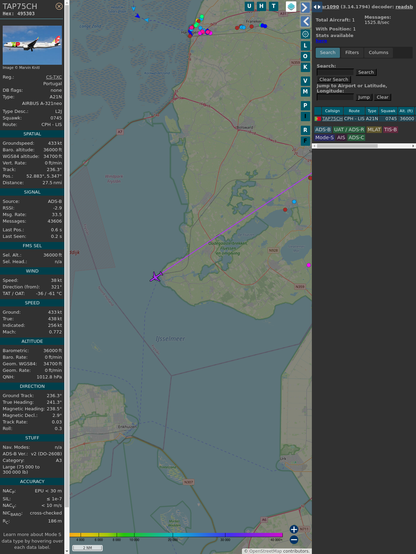The width and height of the screenshot is (416, 554).
Task: Open the stats 'here' link
Action: pos(321,41)
